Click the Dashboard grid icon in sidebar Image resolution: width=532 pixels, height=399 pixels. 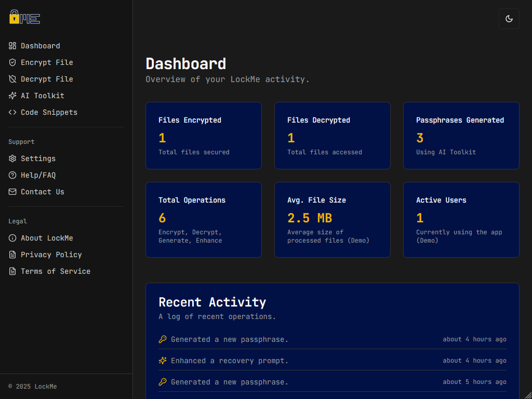click(12, 46)
